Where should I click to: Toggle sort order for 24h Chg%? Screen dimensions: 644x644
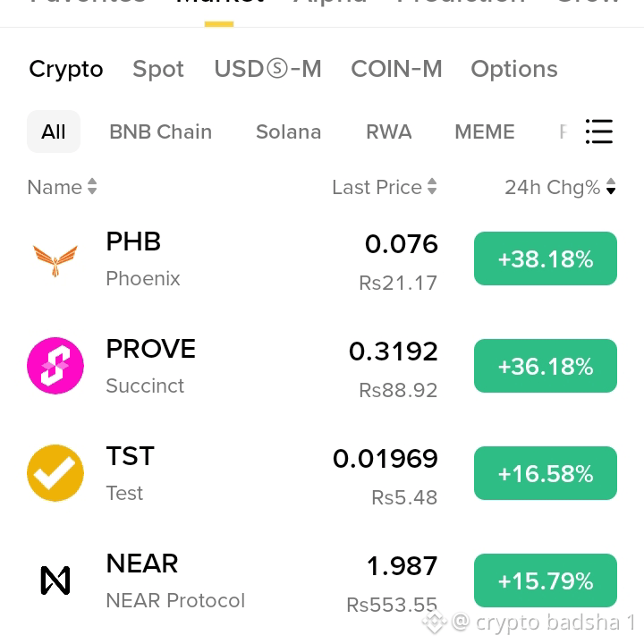coord(611,186)
